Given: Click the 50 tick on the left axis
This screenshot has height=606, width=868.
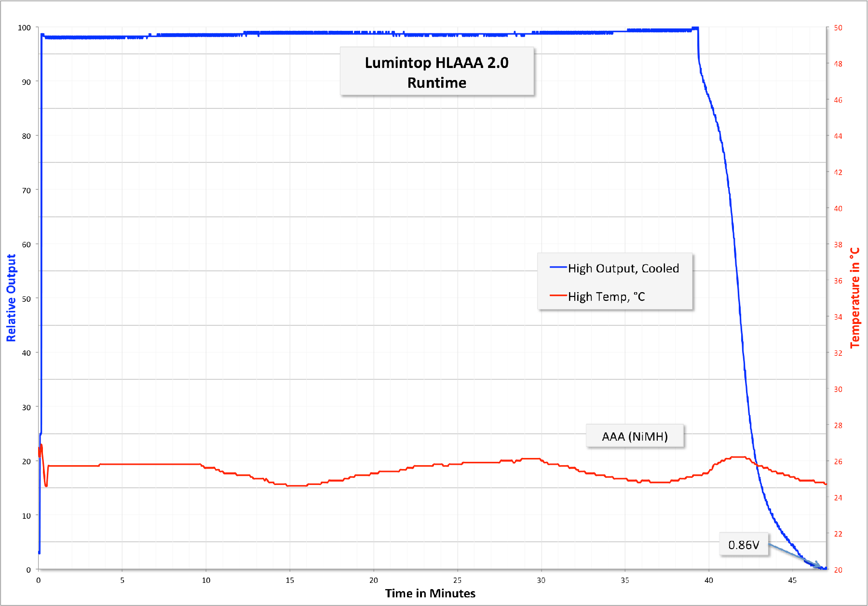Looking at the screenshot, I should 26,299.
